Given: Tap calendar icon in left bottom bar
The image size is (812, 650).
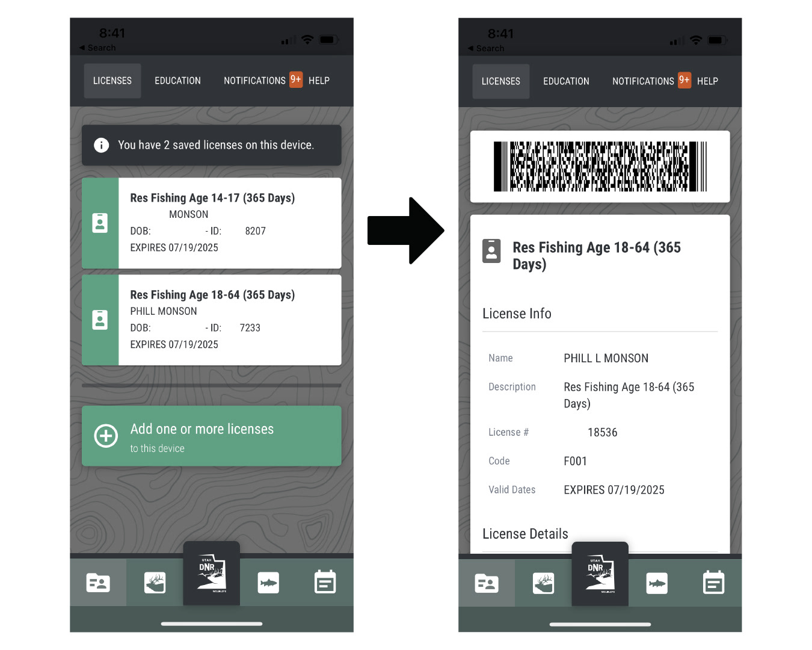Looking at the screenshot, I should pos(325,582).
